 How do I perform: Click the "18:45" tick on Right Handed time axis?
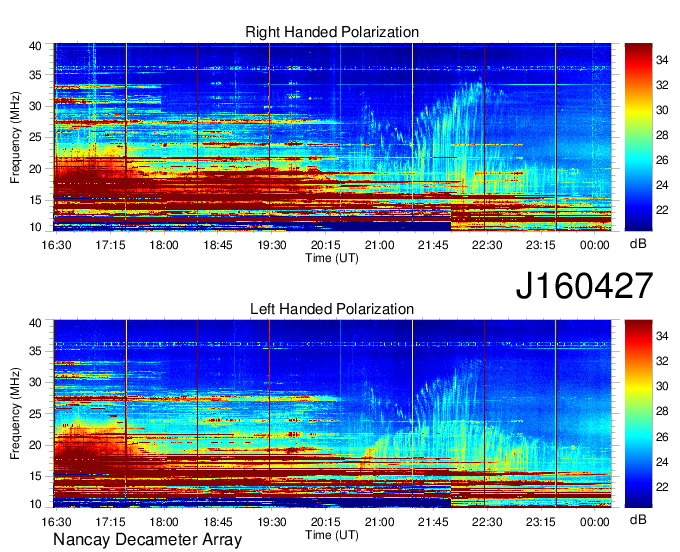pyautogui.click(x=218, y=245)
